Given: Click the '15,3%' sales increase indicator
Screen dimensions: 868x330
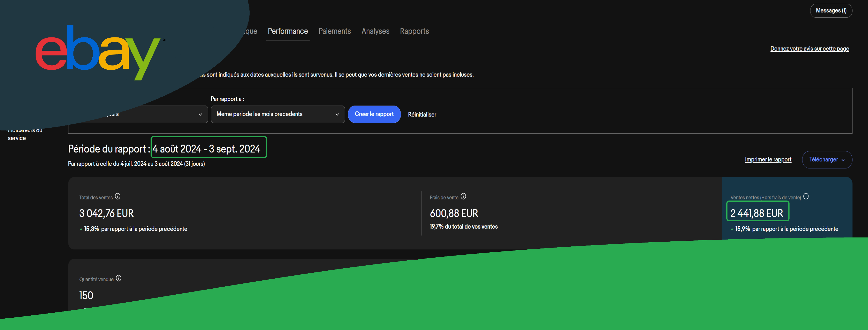Looking at the screenshot, I should pos(91,229).
